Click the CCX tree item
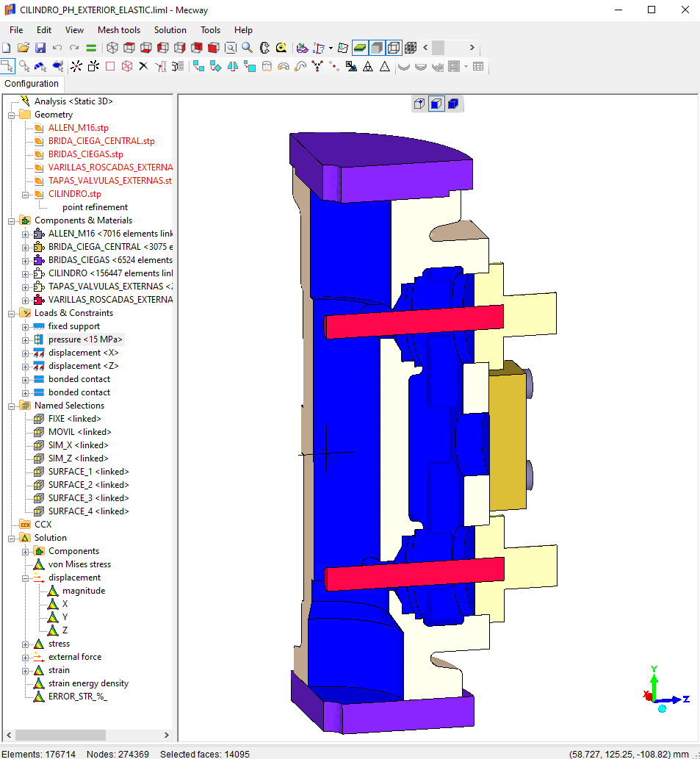The image size is (700, 759). coord(43,524)
